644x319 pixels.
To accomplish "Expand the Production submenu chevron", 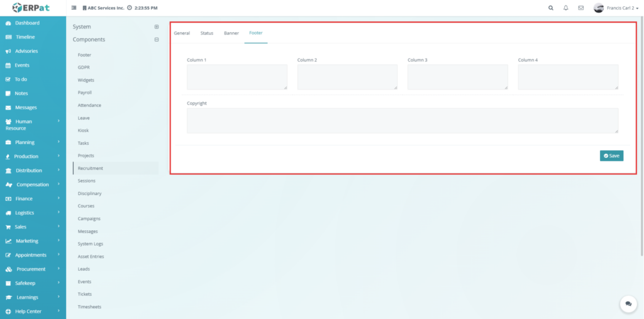I will point(58,156).
